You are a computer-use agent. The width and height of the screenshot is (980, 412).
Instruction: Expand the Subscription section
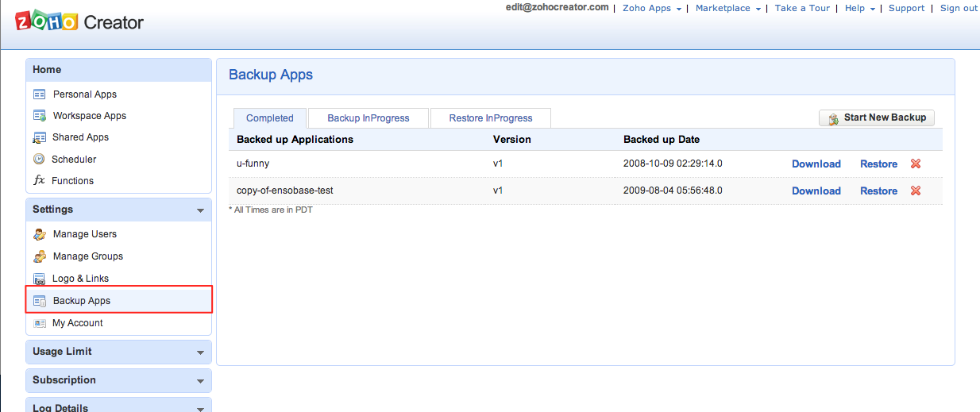coord(200,381)
